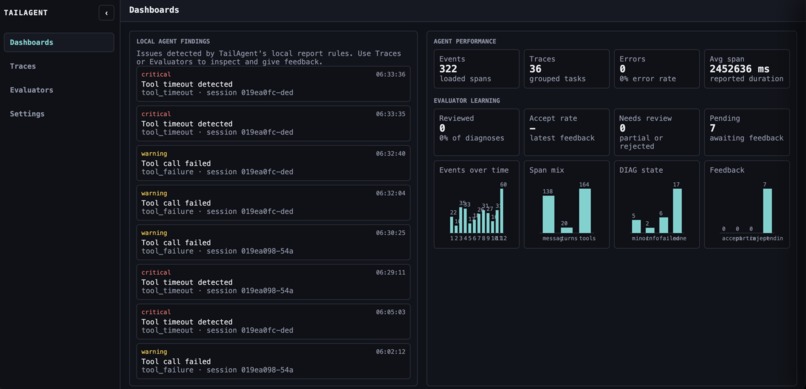Click the Dashboards page title
This screenshot has width=806, height=389.
[154, 10]
